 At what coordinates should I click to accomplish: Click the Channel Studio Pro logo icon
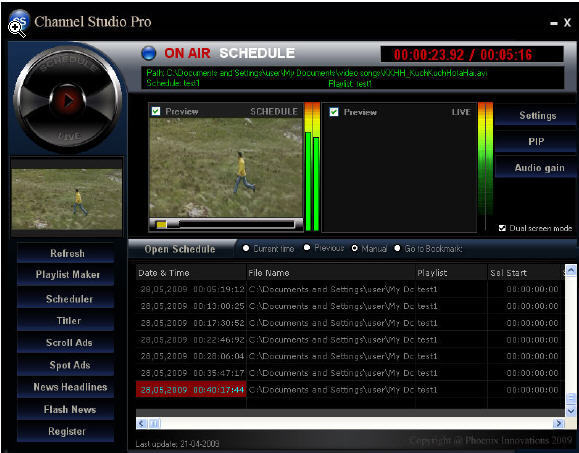pos(19,22)
